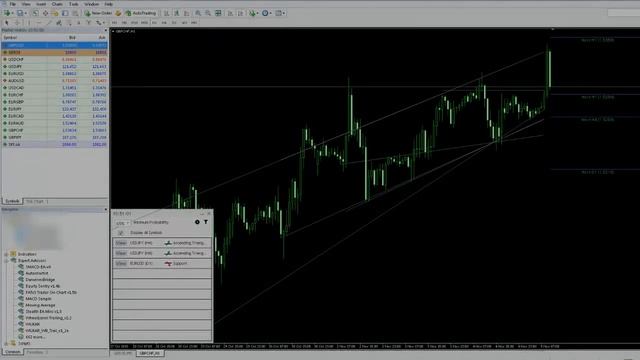Select the Text Label tool
The width and height of the screenshot is (640, 360).
[89, 23]
